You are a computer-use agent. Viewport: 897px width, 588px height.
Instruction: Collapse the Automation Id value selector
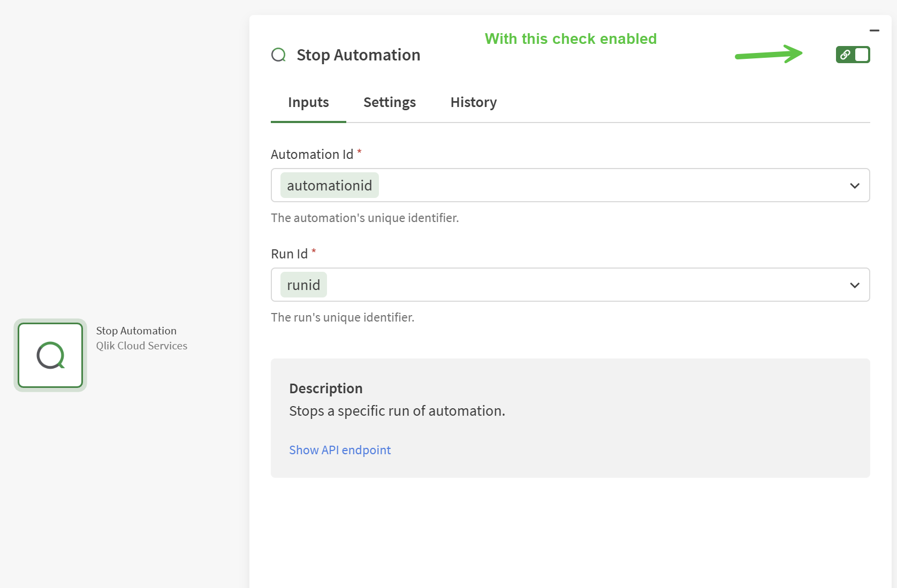coord(854,185)
